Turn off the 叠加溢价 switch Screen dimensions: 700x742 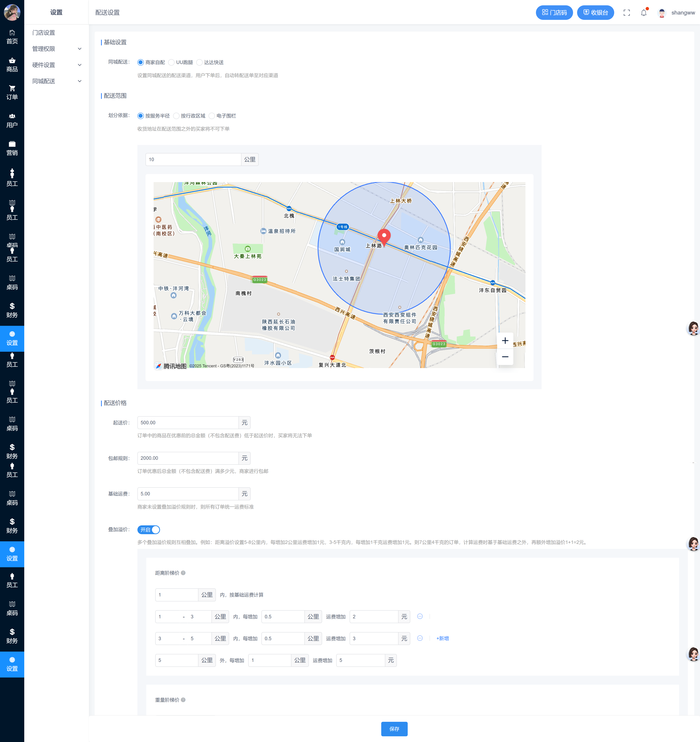tap(149, 530)
